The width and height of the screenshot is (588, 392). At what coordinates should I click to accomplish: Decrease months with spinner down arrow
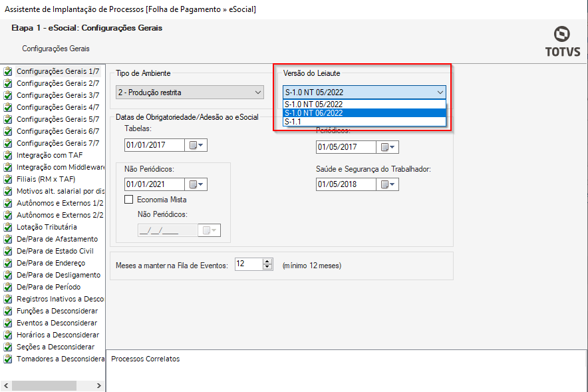[267, 267]
